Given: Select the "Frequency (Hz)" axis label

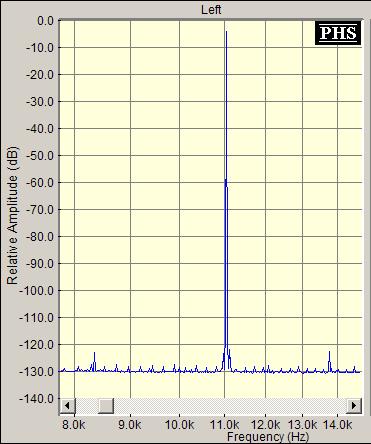Looking at the screenshot, I should (268, 437).
